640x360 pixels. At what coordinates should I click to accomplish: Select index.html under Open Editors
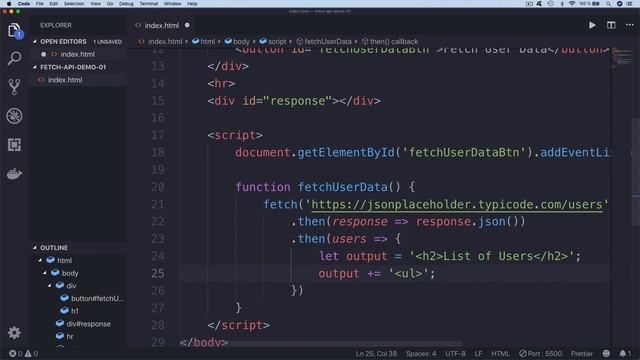coord(78,54)
